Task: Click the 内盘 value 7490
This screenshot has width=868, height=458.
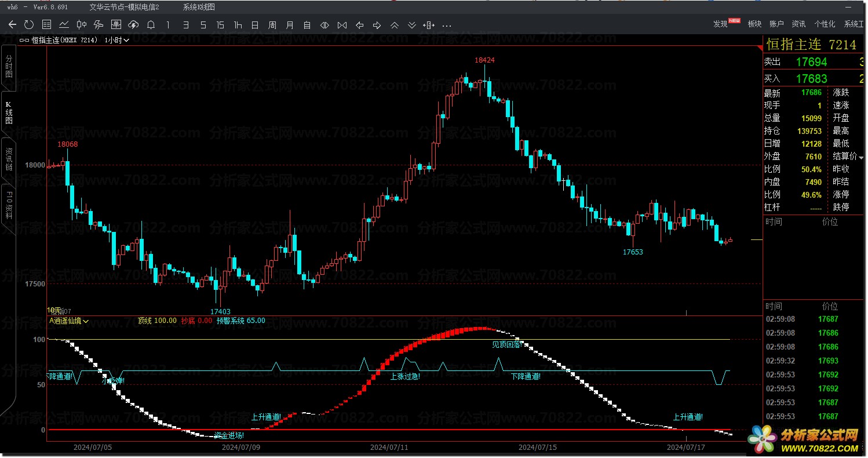Action: pos(813,182)
